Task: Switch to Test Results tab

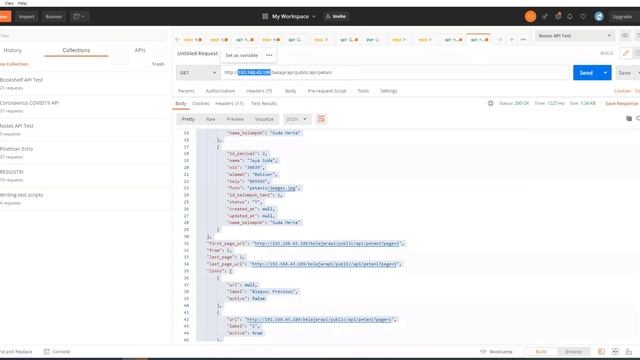Action: 264,104
